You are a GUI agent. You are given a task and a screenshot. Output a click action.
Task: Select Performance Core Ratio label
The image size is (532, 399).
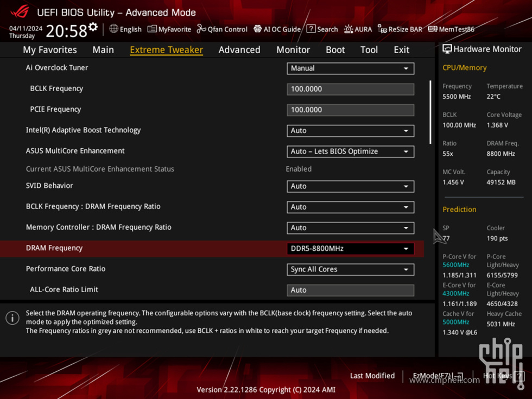(x=66, y=269)
